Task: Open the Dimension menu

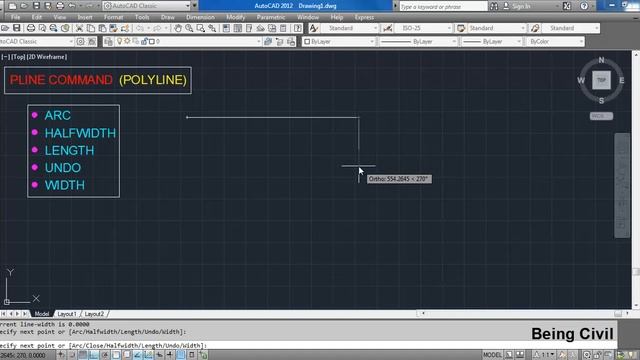Action: (x=200, y=18)
